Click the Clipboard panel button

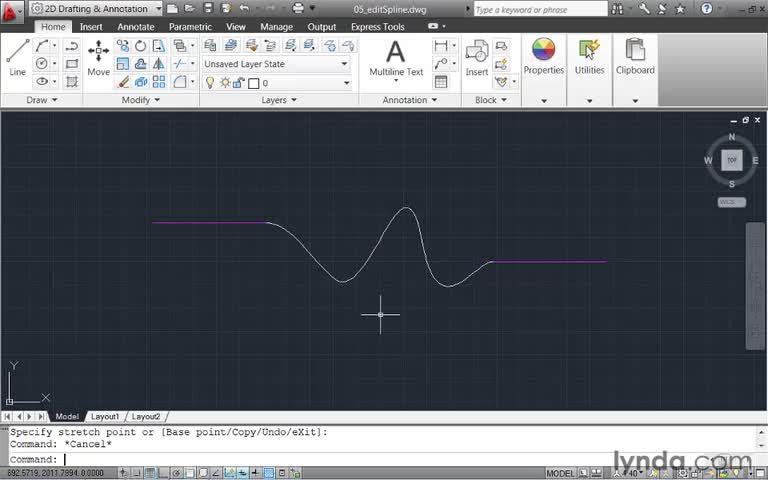635,57
